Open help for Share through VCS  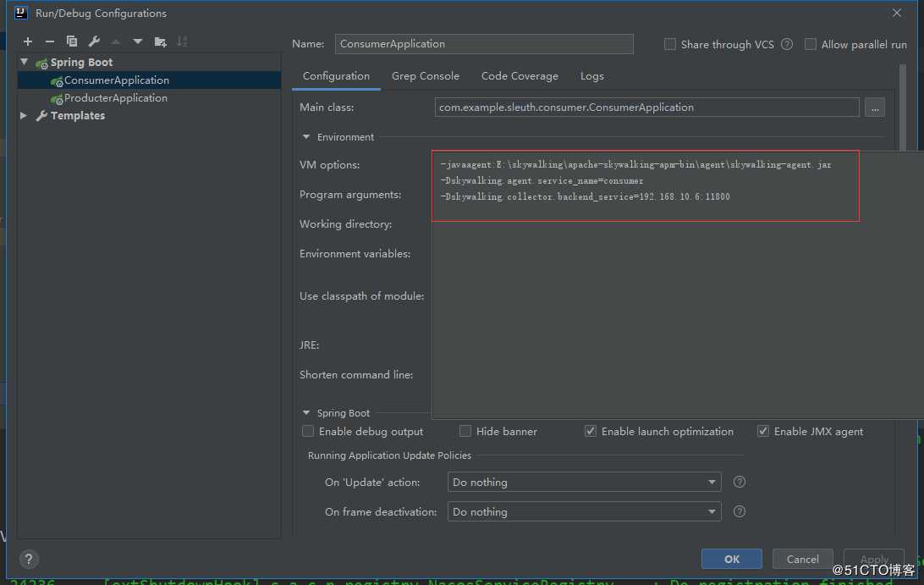coord(787,44)
